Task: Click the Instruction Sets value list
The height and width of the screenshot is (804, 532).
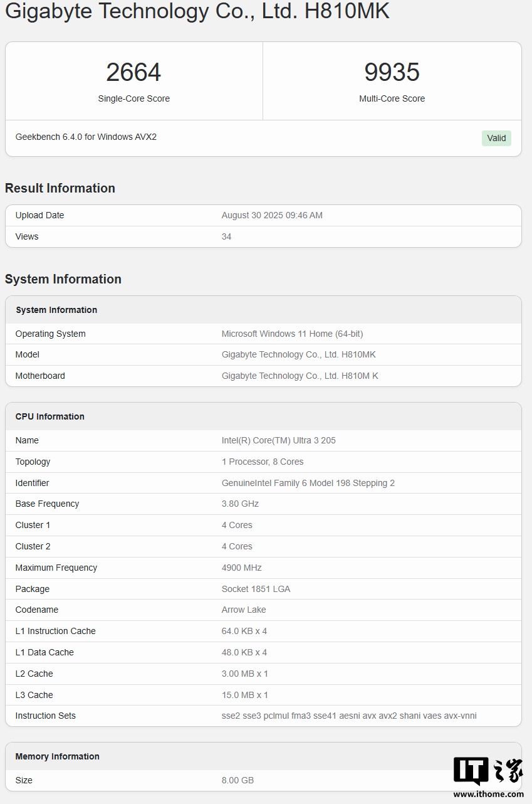Action: click(349, 716)
